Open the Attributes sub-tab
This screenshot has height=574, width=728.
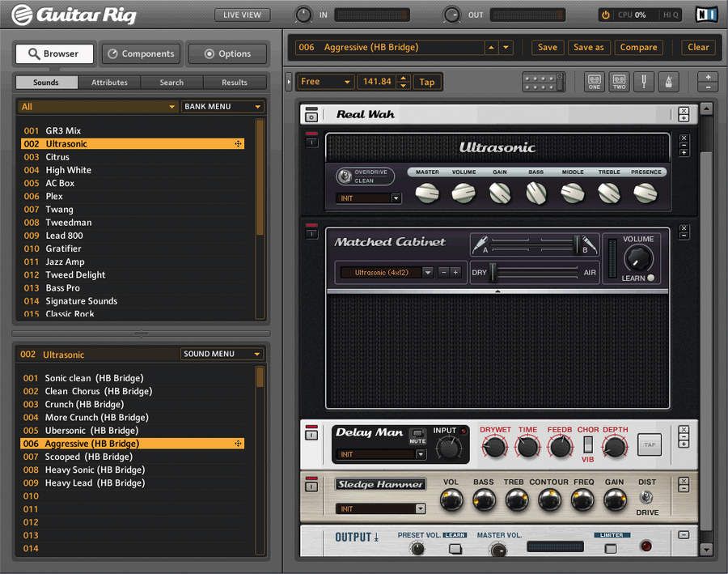109,83
